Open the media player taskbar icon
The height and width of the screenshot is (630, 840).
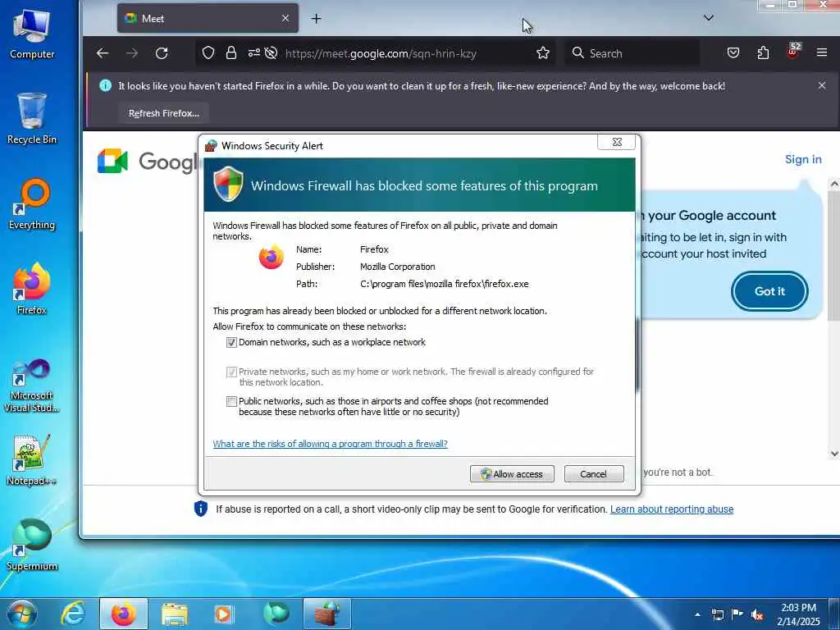click(224, 614)
